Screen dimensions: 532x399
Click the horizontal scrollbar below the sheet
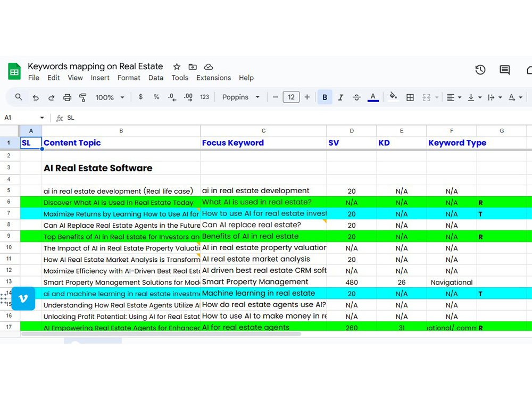click(161, 334)
